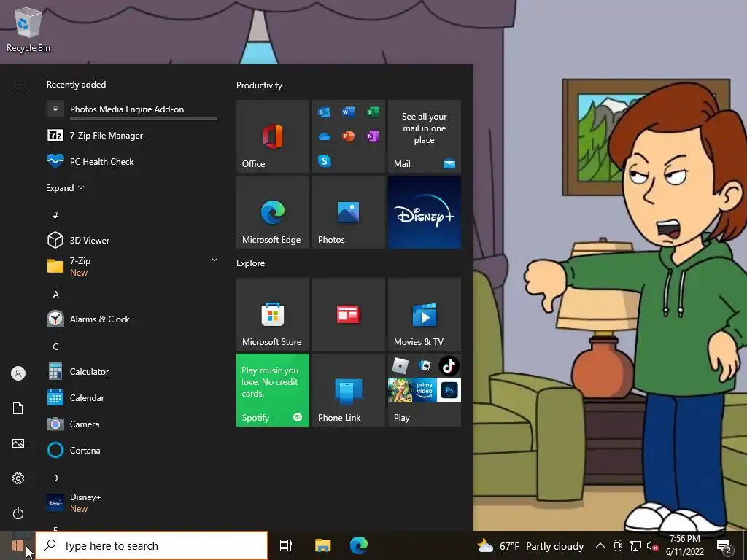Open 3D Viewer app

point(131,241)
